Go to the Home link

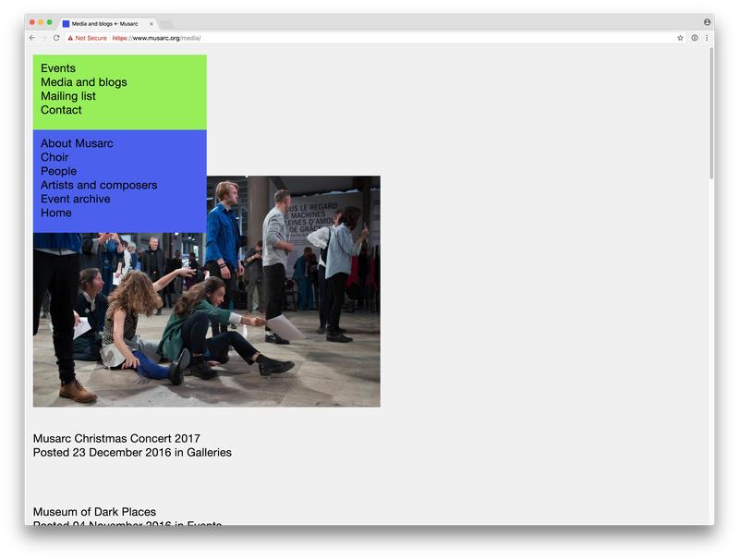pyautogui.click(x=56, y=213)
